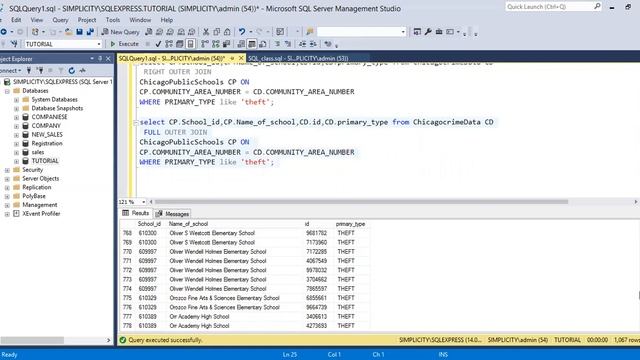Expand the COMPANY database node
The width and height of the screenshot is (640, 360).
coord(16,126)
